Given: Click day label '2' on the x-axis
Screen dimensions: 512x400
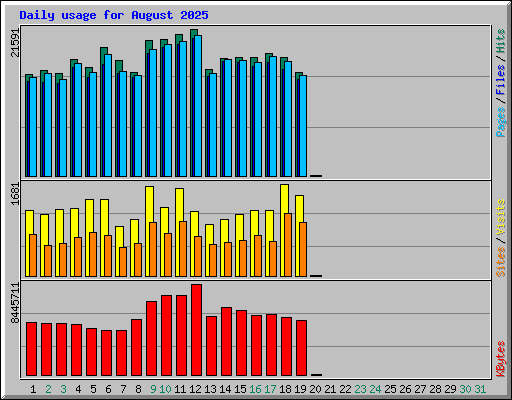Looking at the screenshot, I should pos(48,389).
